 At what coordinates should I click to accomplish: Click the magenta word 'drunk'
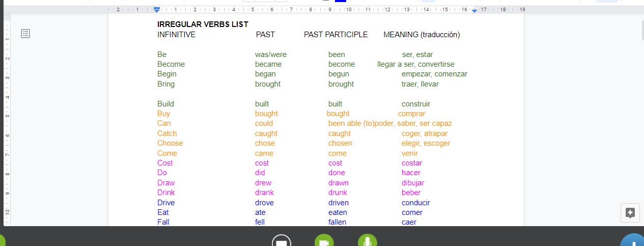pos(338,193)
